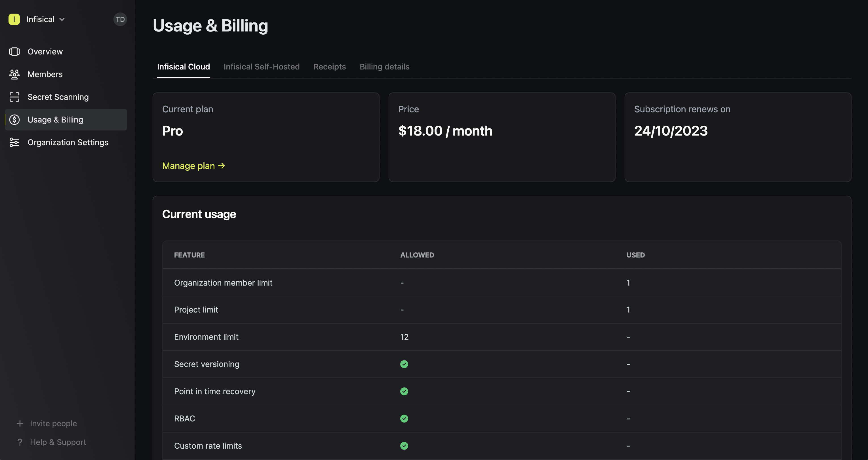This screenshot has width=868, height=460.
Task: Select Usage & Billing in sidebar
Action: click(x=66, y=120)
